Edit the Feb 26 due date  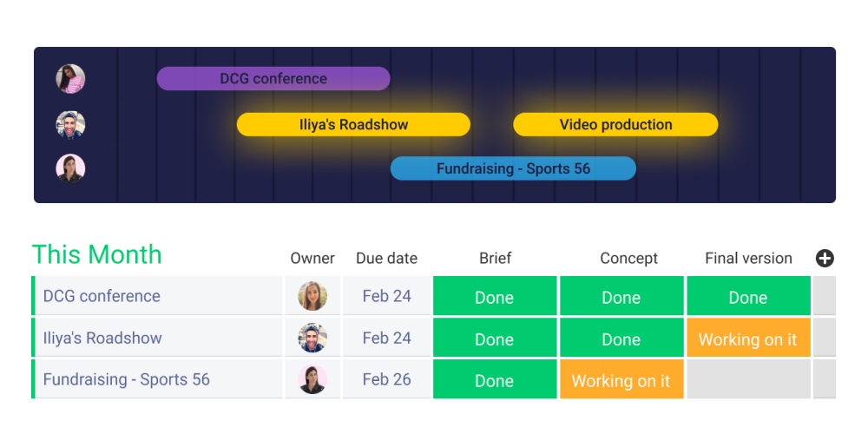click(x=386, y=379)
